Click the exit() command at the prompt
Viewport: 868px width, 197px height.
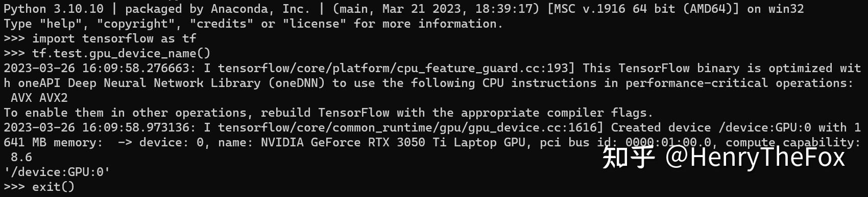(x=53, y=187)
